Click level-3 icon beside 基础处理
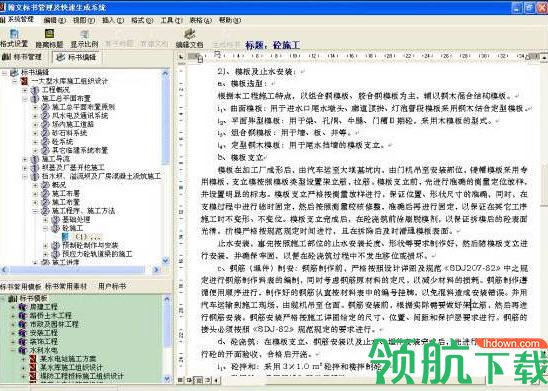This screenshot has height=391, width=548. pyautogui.click(x=55, y=220)
